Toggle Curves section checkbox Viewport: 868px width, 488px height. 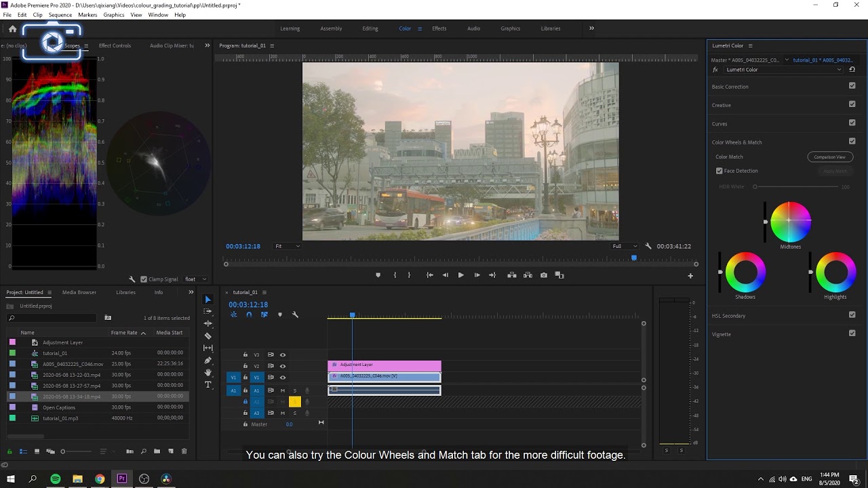[852, 123]
